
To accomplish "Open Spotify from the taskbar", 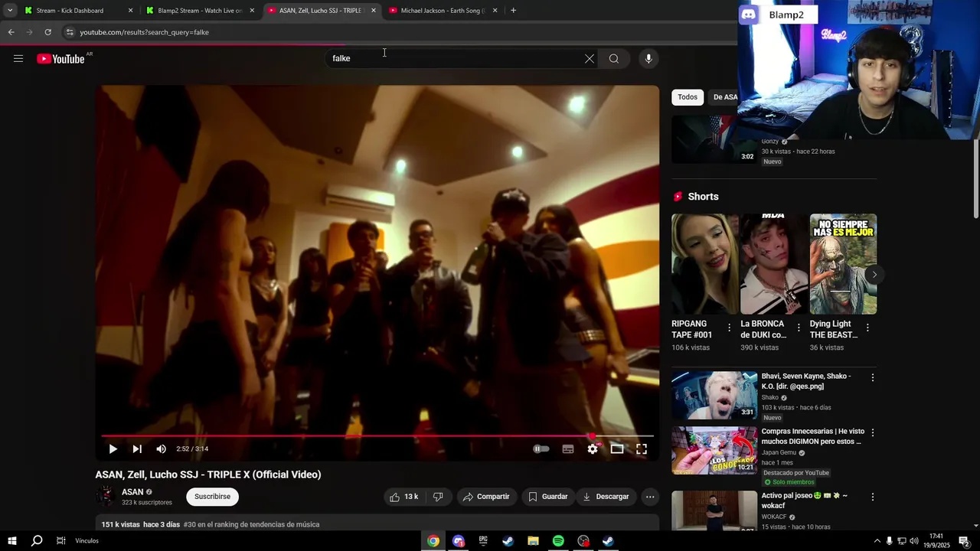I will [558, 541].
